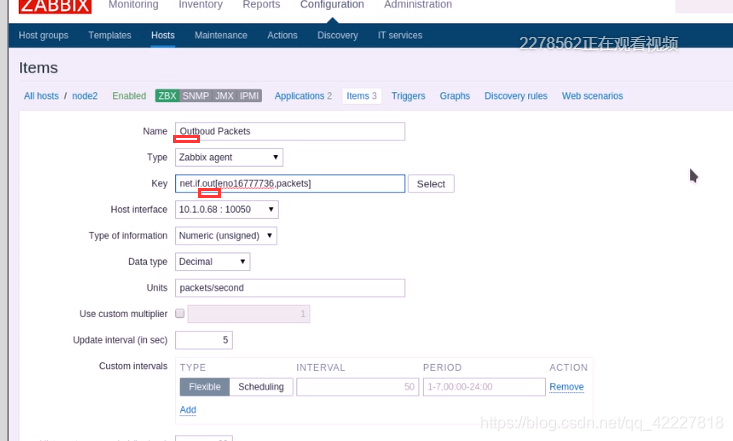Open the Graphs link

click(454, 96)
